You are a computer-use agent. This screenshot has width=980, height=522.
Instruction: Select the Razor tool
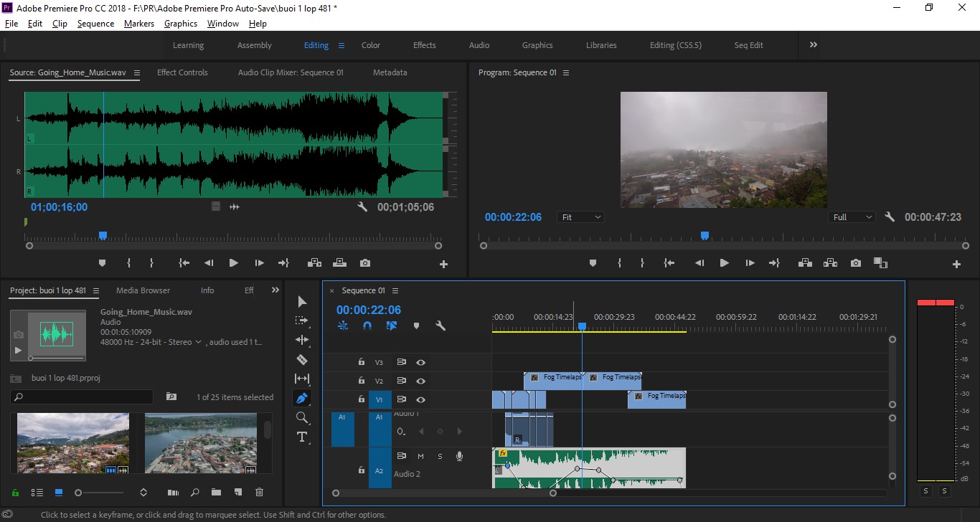[x=302, y=359]
